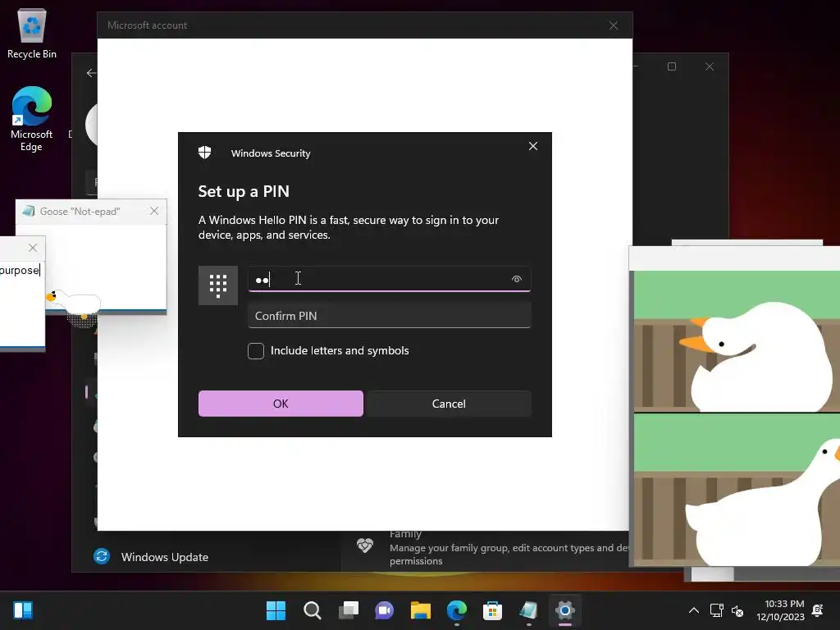Open File Explorer from the taskbar
The height and width of the screenshot is (630, 840).
(421, 610)
